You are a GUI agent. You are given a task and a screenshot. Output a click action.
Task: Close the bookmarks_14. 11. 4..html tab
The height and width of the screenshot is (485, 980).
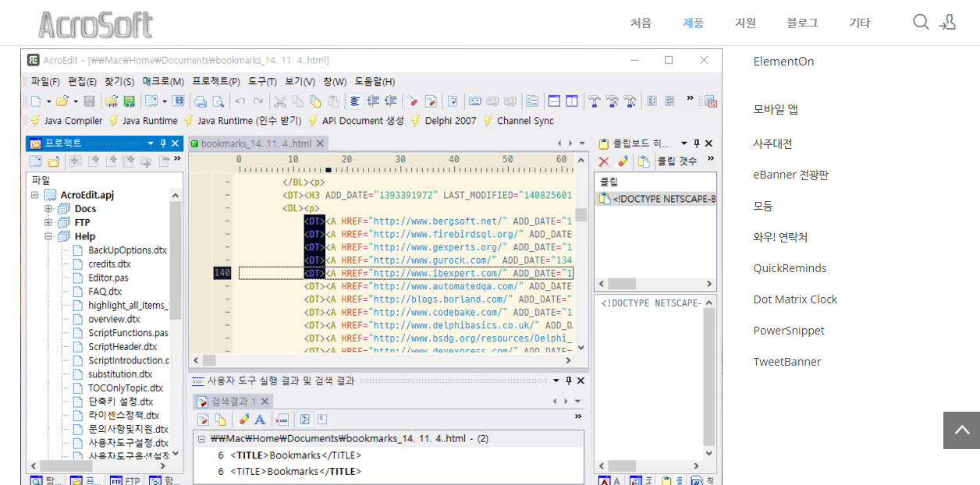pyautogui.click(x=321, y=143)
